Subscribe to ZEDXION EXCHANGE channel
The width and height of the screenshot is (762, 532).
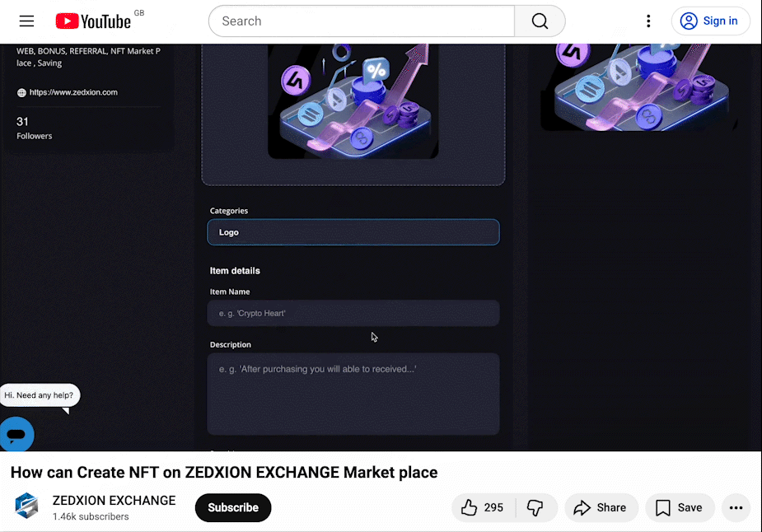coord(232,507)
